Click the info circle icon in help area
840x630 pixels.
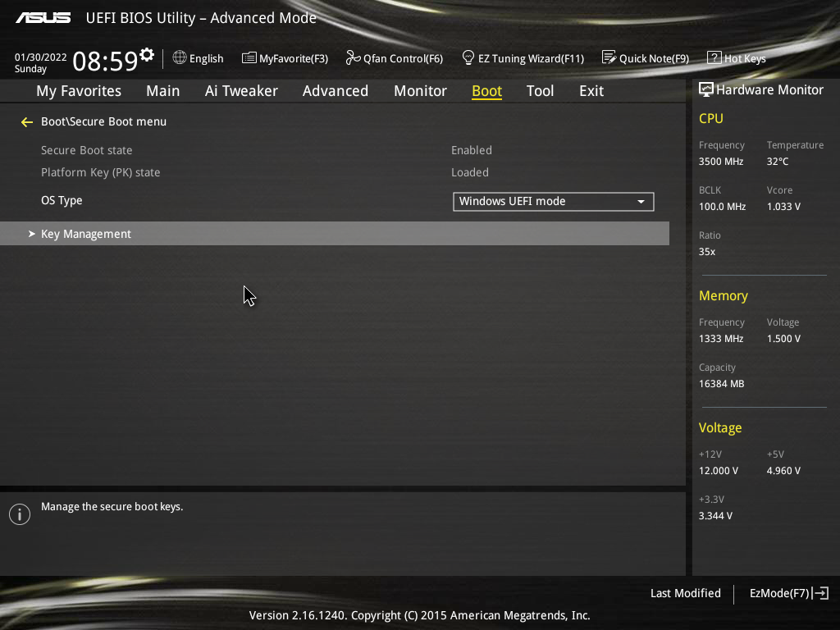pyautogui.click(x=20, y=514)
